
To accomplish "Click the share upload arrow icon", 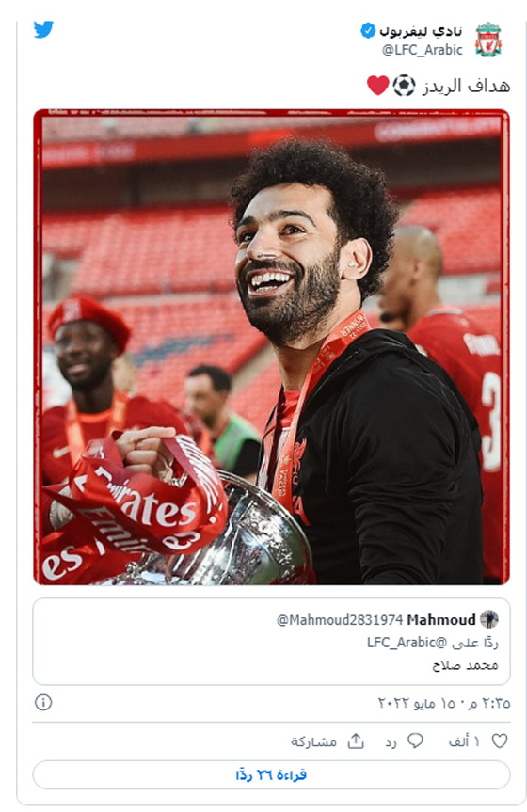I will point(356,741).
